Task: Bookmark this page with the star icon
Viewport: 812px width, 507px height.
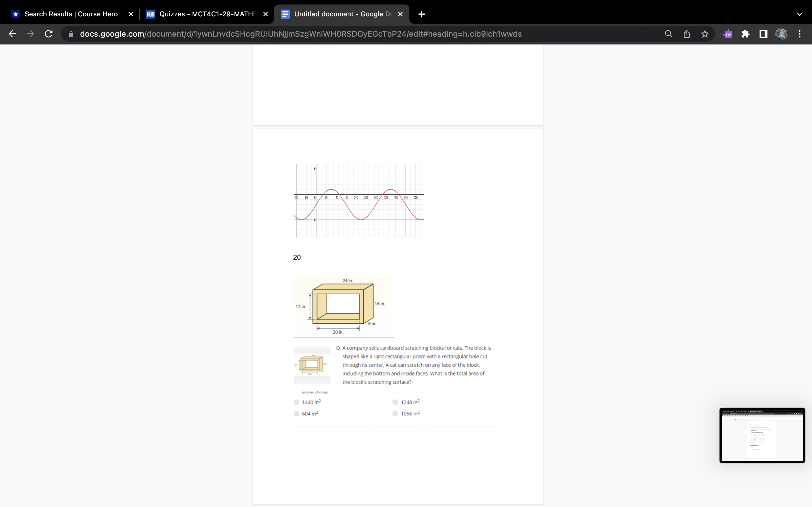Action: [x=704, y=34]
